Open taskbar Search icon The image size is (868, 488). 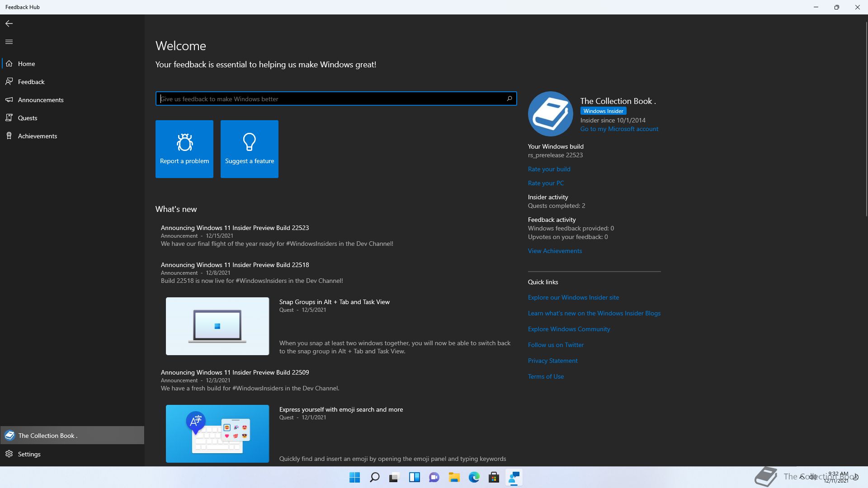click(x=375, y=477)
